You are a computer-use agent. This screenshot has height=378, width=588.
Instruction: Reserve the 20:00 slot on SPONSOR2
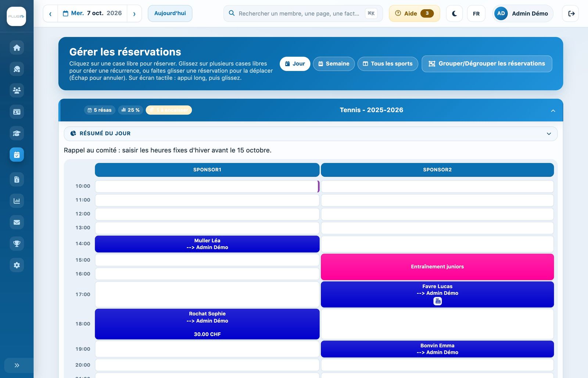(x=437, y=365)
